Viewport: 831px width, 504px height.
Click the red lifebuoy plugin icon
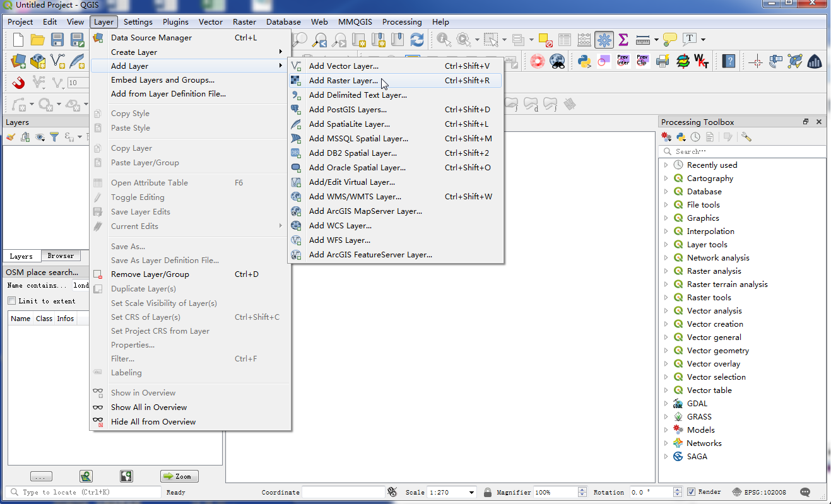538,61
